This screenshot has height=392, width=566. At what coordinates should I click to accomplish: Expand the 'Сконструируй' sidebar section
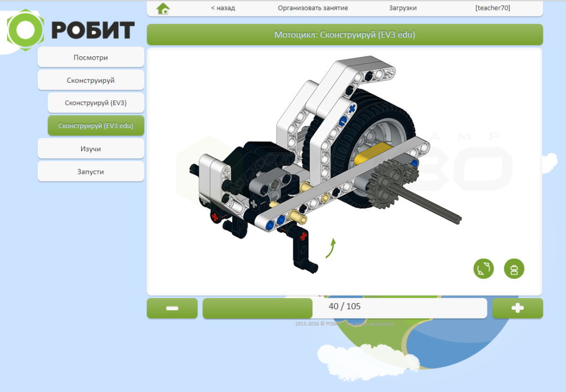91,80
